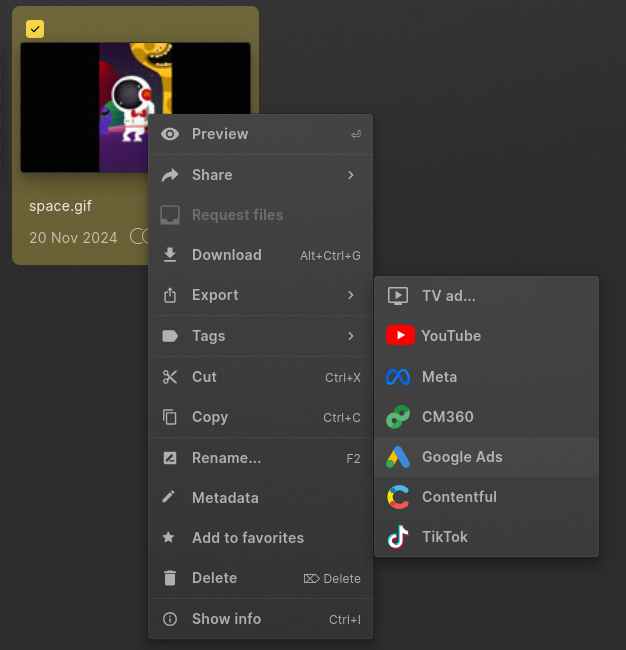The height and width of the screenshot is (650, 626).
Task: Export to Google Ads
Action: tap(487, 457)
